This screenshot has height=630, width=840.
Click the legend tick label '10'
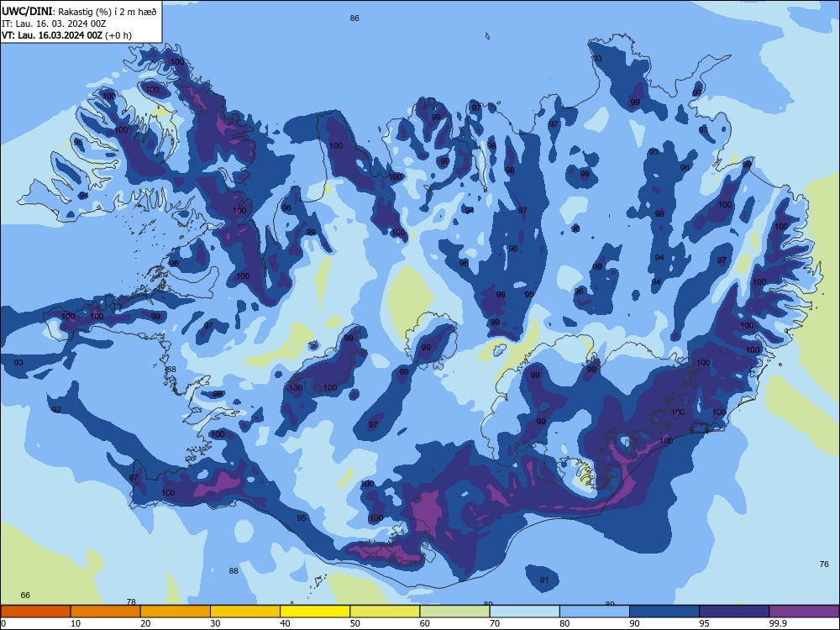coord(76,623)
